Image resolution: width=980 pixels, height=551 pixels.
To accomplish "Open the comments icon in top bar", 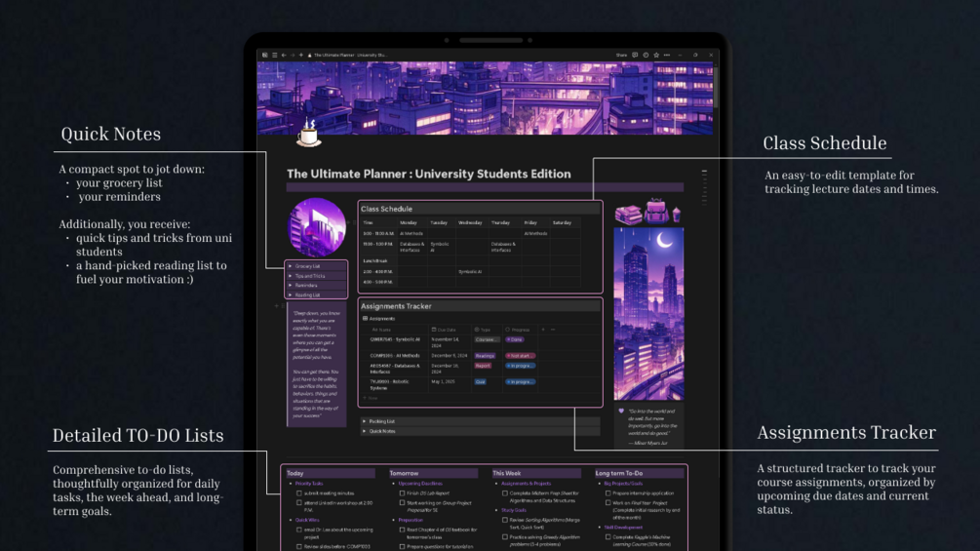I will tap(635, 55).
